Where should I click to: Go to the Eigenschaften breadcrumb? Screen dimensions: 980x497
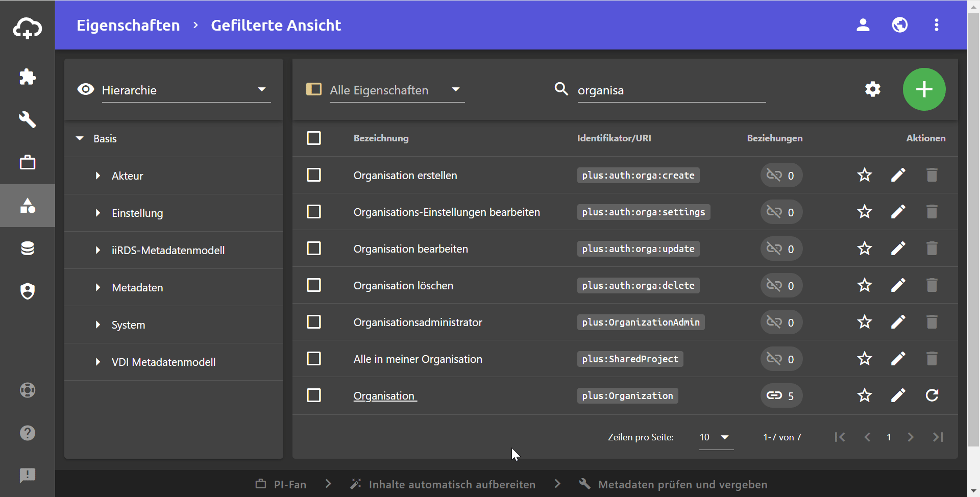point(128,26)
